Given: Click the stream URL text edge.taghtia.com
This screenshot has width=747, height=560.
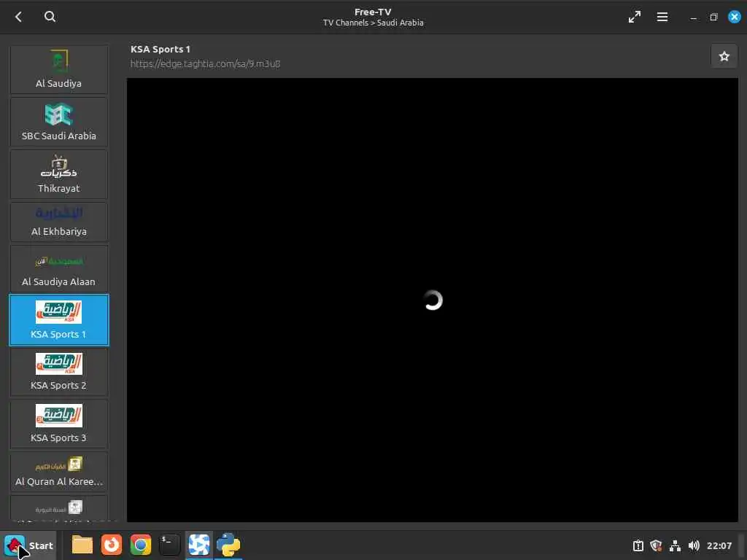Looking at the screenshot, I should coord(205,63).
